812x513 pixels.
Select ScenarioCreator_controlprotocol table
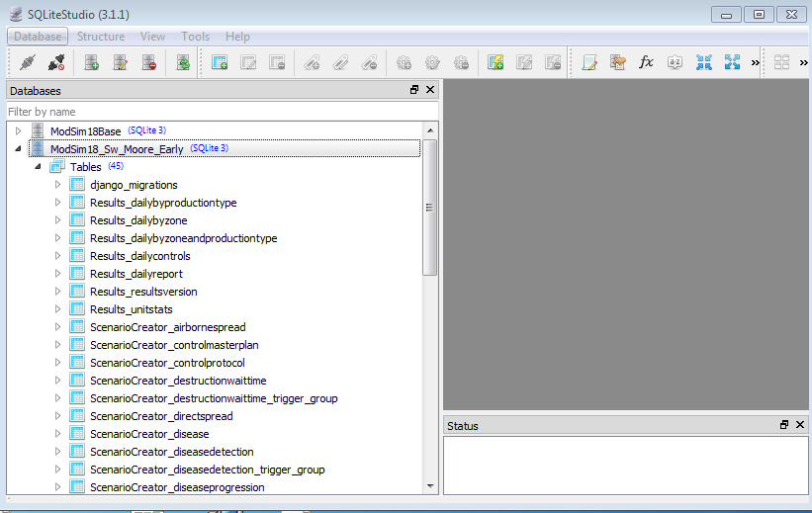(167, 363)
